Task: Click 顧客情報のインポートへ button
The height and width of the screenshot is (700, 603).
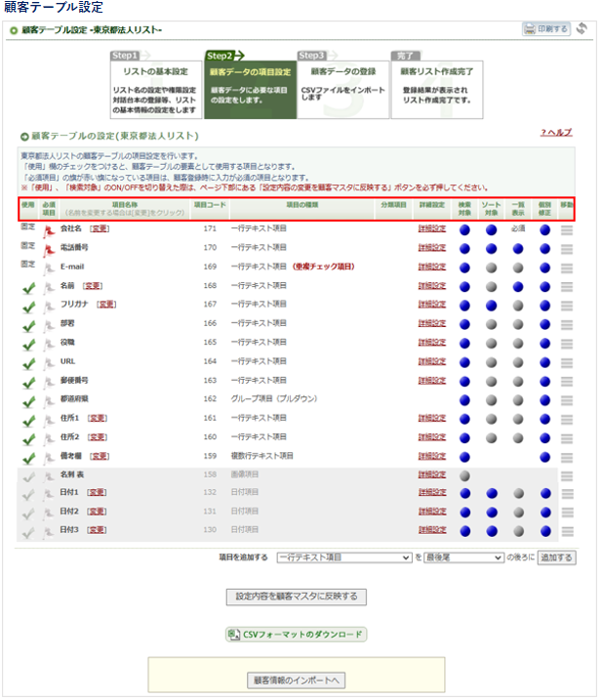Action: (297, 680)
